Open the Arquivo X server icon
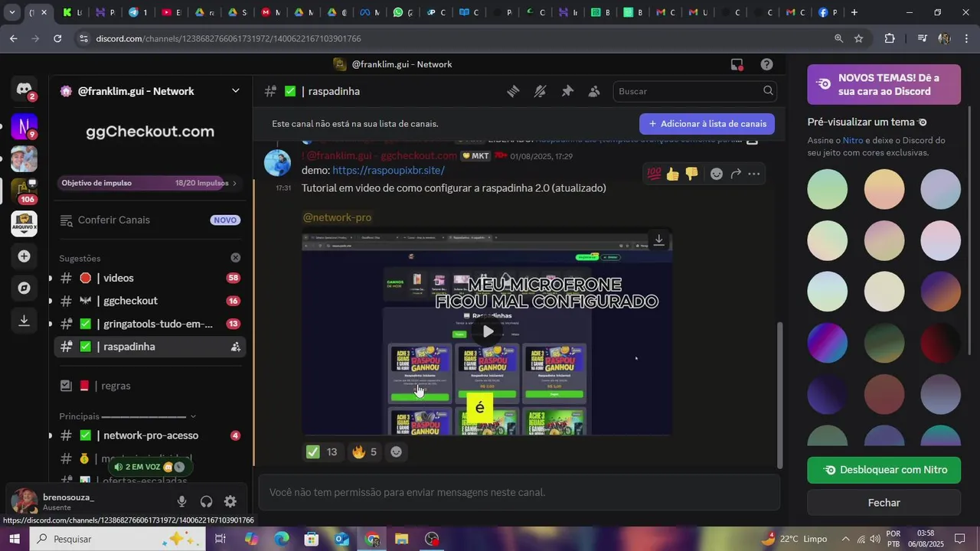The image size is (980, 551). (24, 223)
